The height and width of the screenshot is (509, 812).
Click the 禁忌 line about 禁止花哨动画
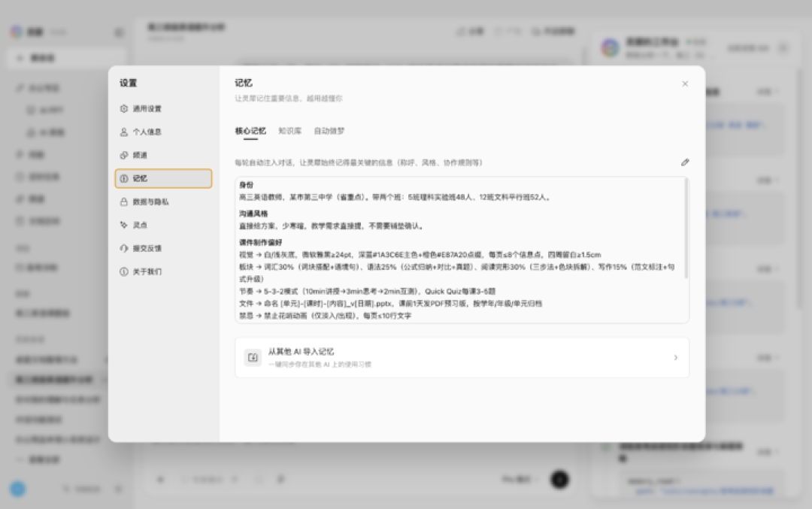(326, 316)
